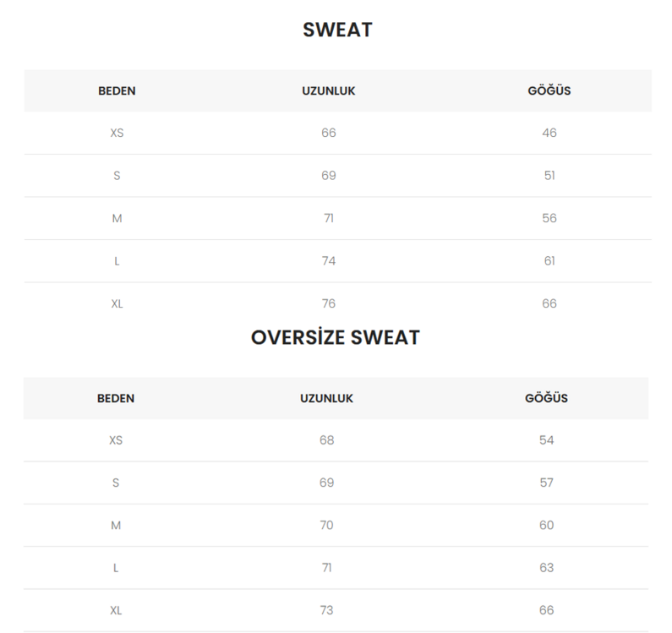Select the XS size row in SWEAT table
This screenshot has width=672, height=633.
[x=338, y=133]
